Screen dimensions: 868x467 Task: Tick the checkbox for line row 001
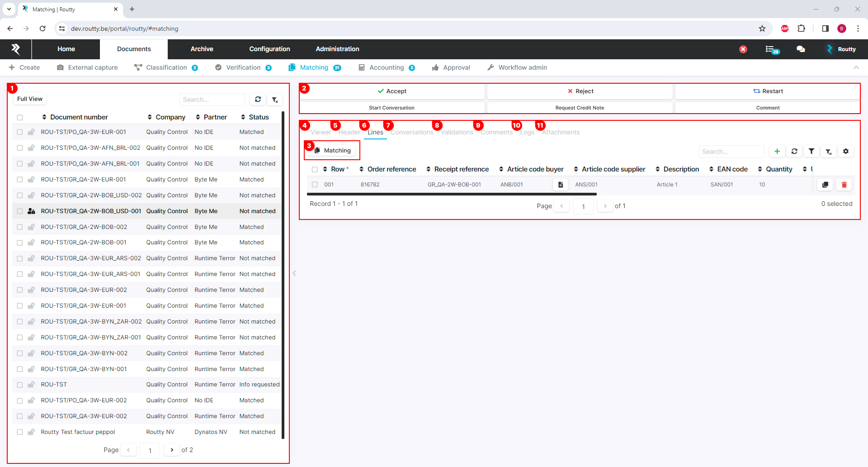tap(315, 185)
